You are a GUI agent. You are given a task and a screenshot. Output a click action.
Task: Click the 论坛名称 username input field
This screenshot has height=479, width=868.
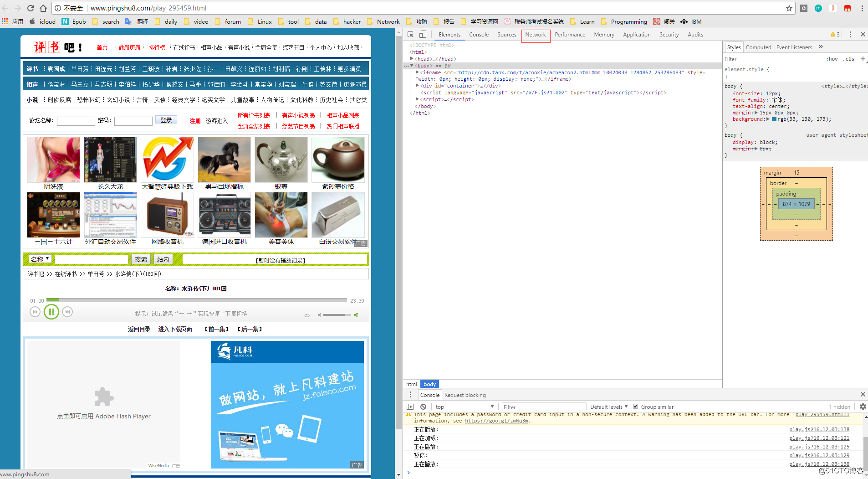pos(76,121)
